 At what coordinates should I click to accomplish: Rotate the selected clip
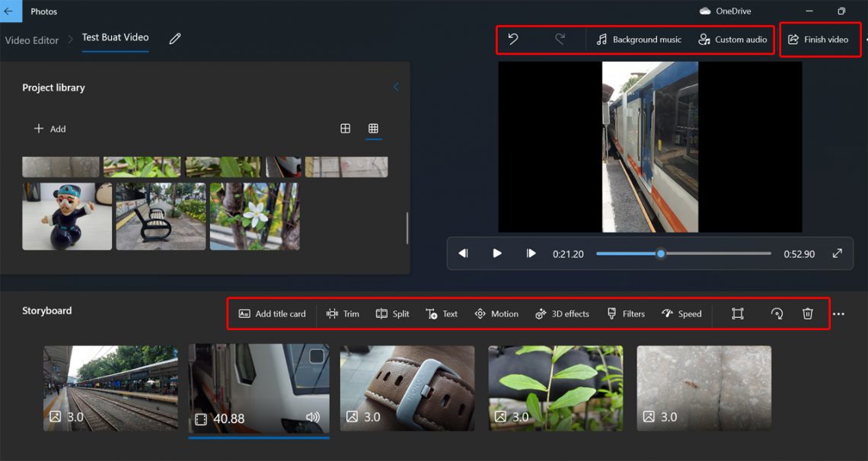point(777,313)
